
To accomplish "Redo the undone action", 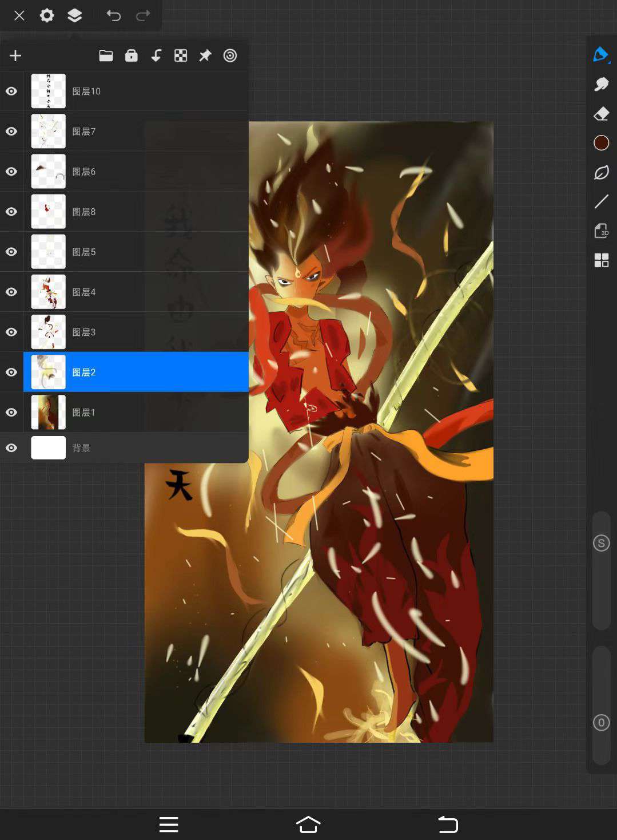I will coord(143,15).
